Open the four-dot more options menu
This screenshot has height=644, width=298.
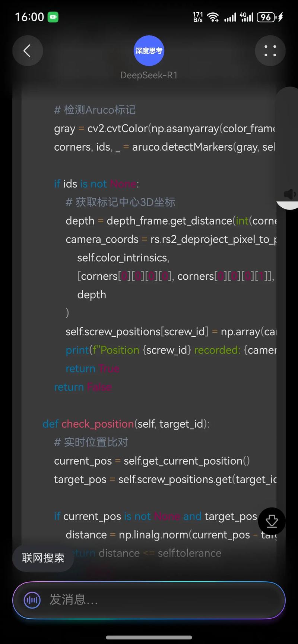[270, 51]
